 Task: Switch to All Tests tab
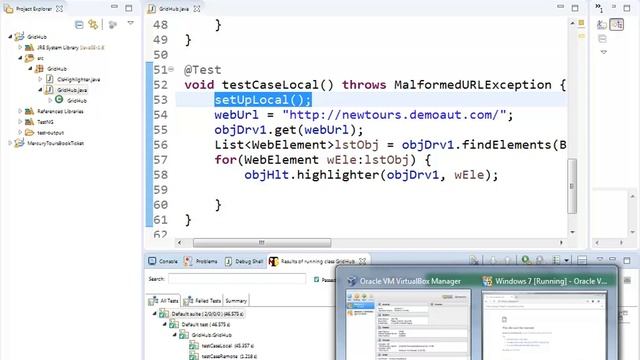[164, 301]
